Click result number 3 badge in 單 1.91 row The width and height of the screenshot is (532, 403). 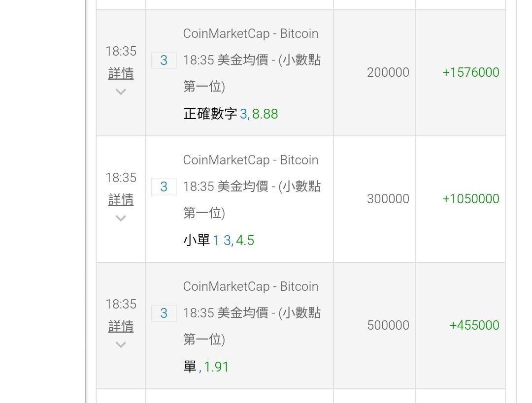click(164, 313)
